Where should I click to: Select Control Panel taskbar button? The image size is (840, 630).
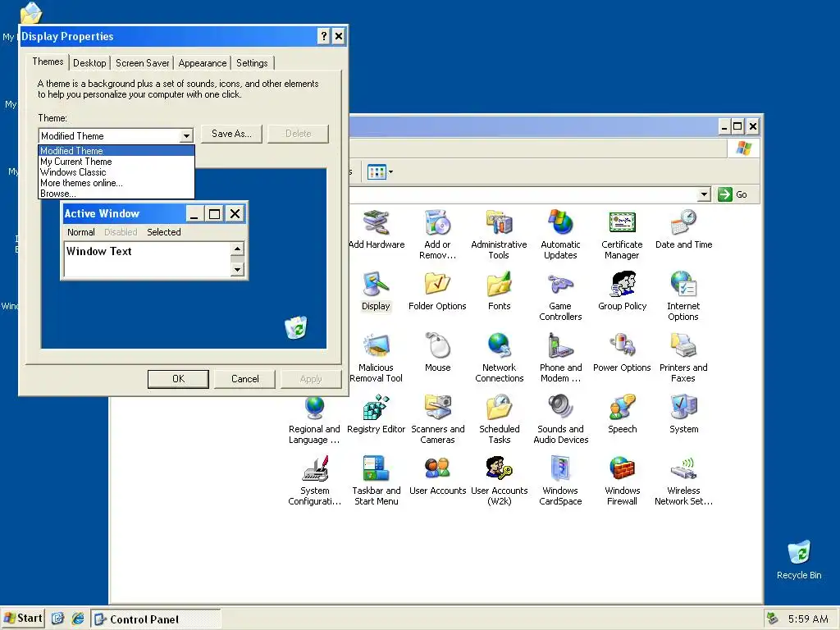[155, 619]
